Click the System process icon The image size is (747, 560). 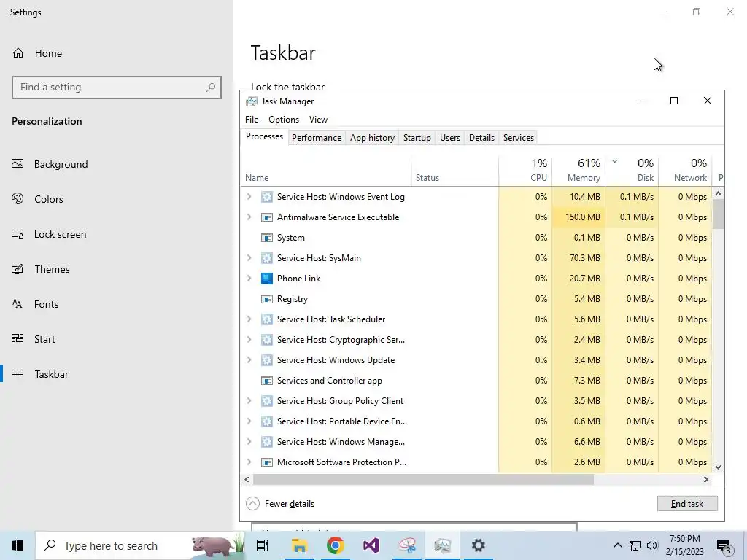(267, 238)
